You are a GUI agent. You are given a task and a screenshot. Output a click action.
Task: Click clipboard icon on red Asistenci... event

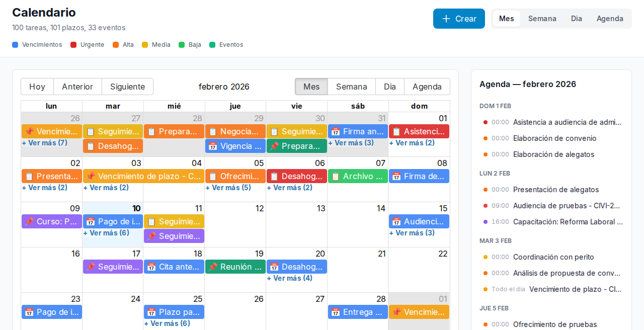(x=396, y=132)
